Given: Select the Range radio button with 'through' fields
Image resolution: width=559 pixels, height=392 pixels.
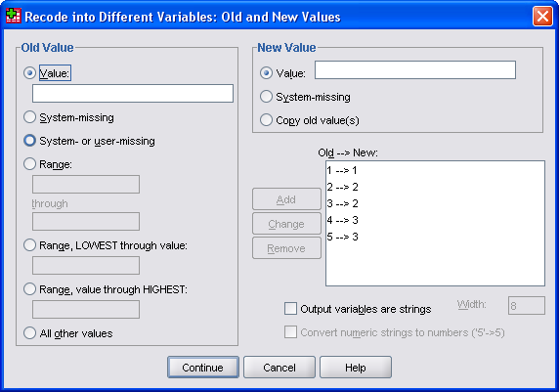Looking at the screenshot, I should (29, 164).
